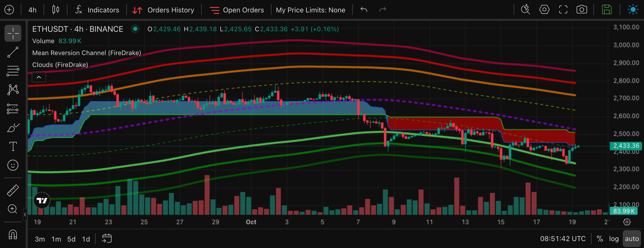Select the crosshair cursor tool

point(13,33)
